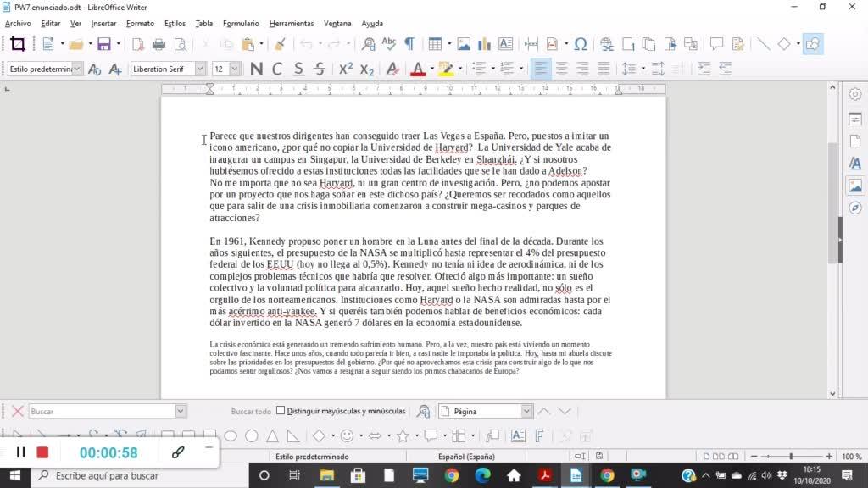The image size is (868, 488).
Task: Open Página navigation dropdown
Action: [x=526, y=411]
